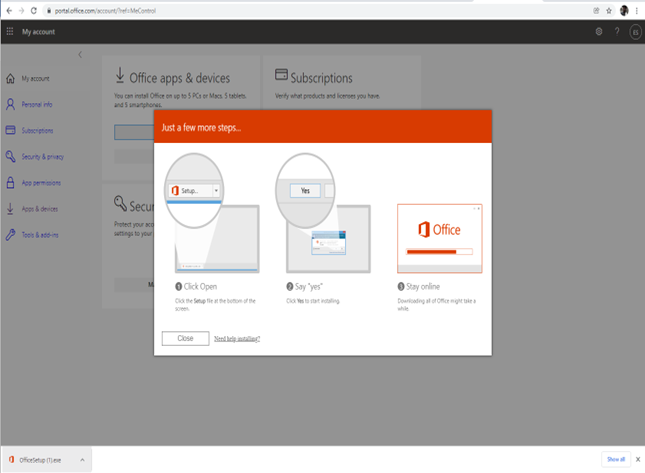This screenshot has height=473, width=645.
Task: Open App permissions in sidebar
Action: (41, 183)
